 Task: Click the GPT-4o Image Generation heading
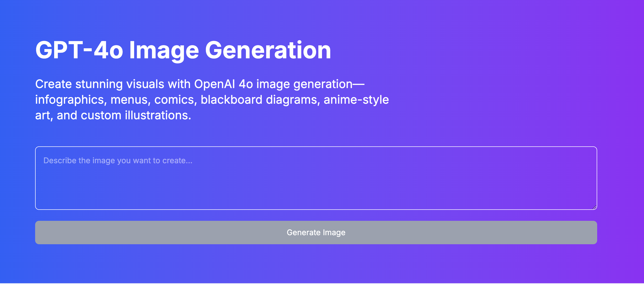[183, 50]
